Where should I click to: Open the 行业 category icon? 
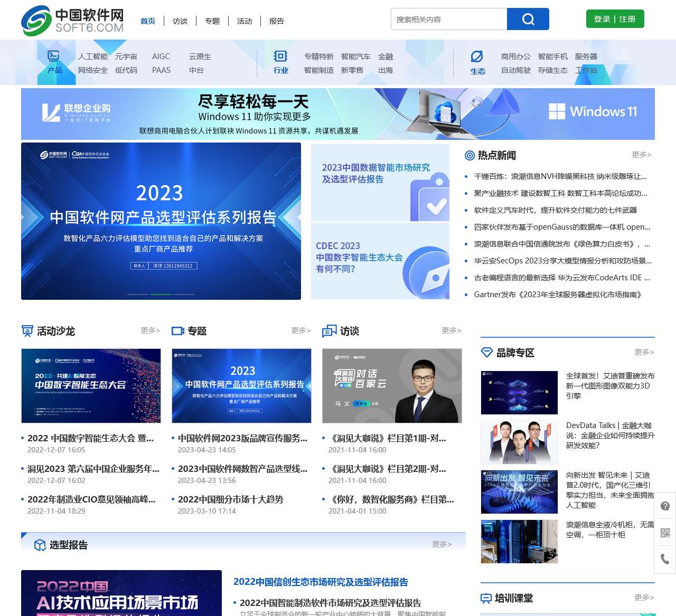pos(280,56)
